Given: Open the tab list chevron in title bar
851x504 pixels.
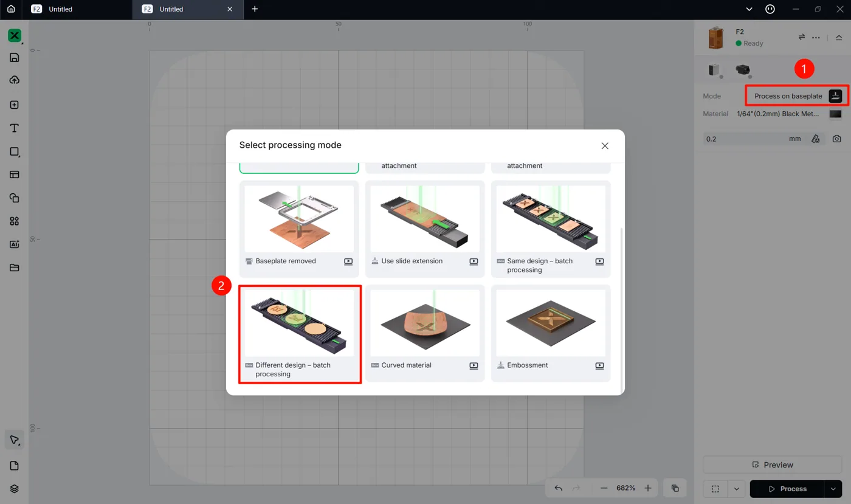Looking at the screenshot, I should [749, 9].
